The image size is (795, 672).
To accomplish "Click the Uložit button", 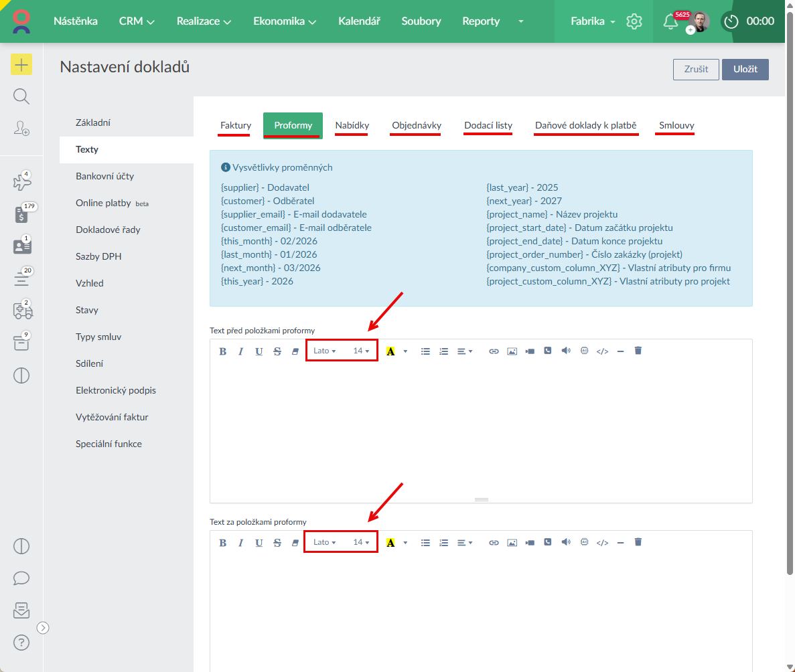I will click(745, 70).
